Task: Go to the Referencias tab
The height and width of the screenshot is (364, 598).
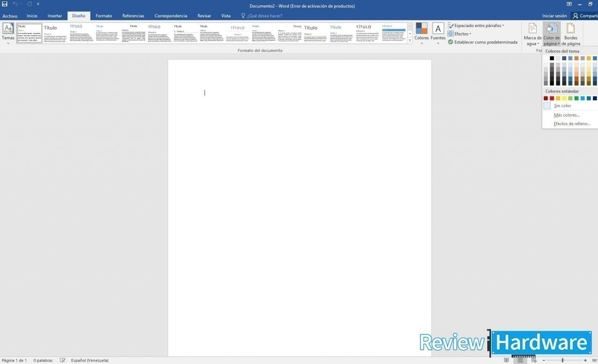Action: [133, 16]
